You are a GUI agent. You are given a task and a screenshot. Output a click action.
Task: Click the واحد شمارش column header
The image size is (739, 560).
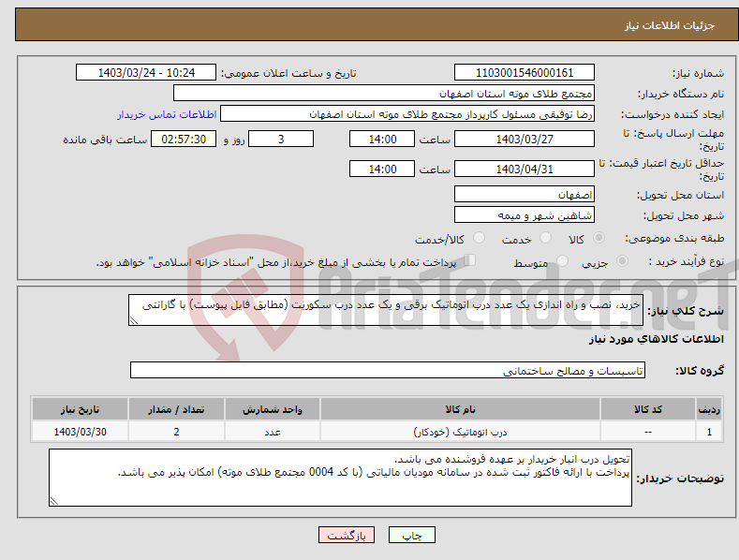coord(273,409)
